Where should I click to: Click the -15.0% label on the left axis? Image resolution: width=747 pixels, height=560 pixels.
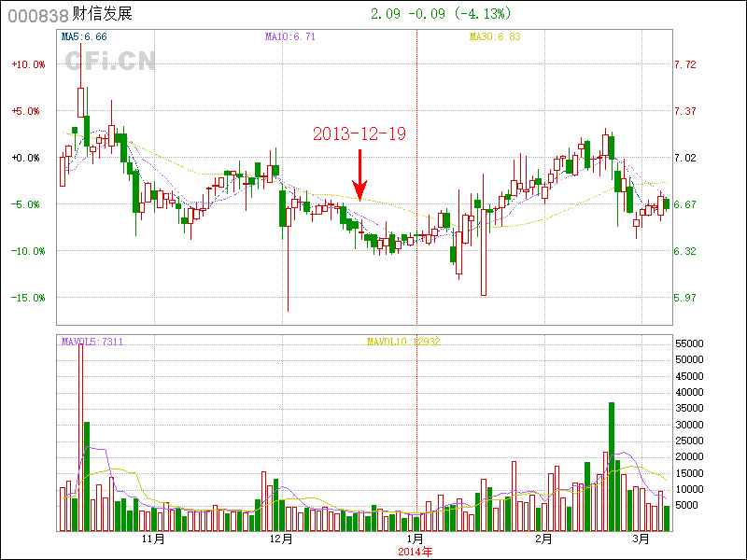28,298
